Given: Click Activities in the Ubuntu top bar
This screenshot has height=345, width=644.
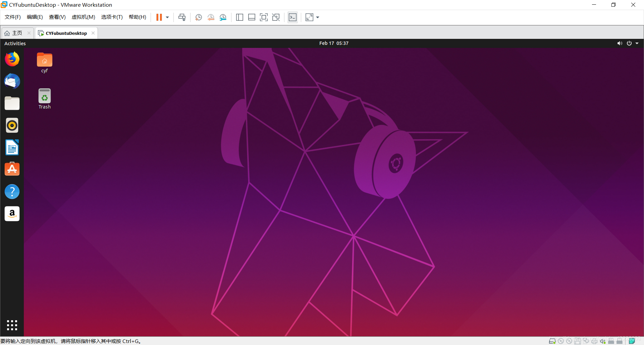Looking at the screenshot, I should 15,43.
